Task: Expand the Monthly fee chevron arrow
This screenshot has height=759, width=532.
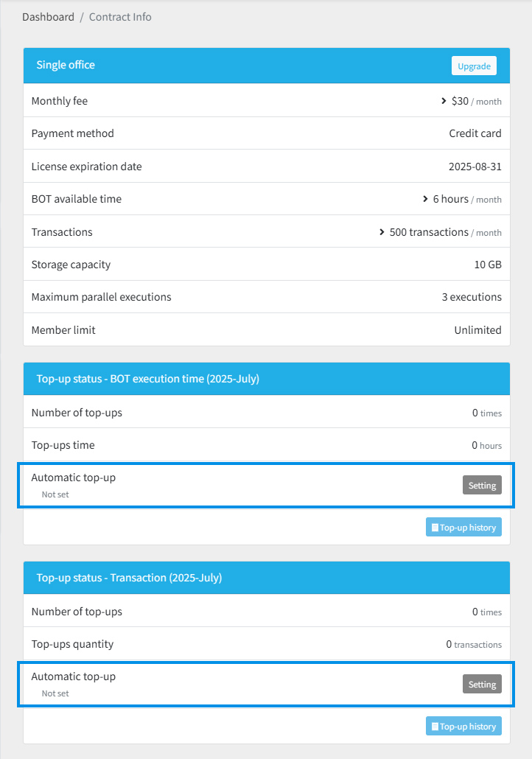Action: [x=444, y=101]
